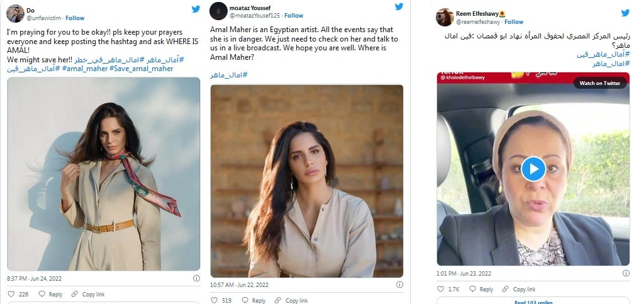644x304 pixels.
Task: Click the Twitter bird icon on Do's tweet
Action: (196, 9)
